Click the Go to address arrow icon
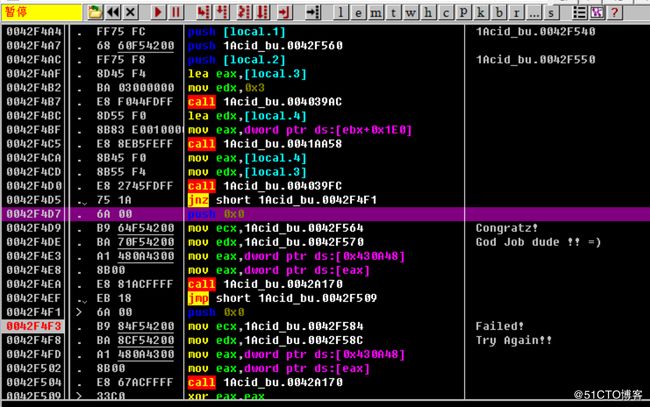This screenshot has height=407, width=650. tap(313, 12)
